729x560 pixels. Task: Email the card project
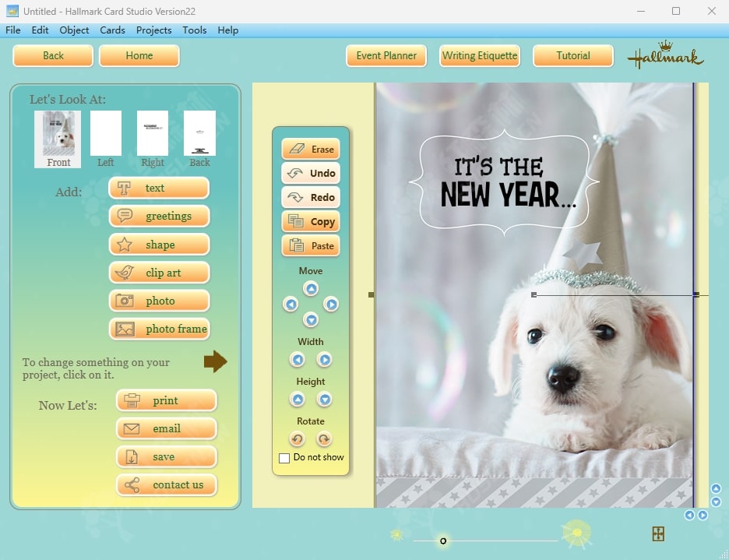[x=167, y=429]
